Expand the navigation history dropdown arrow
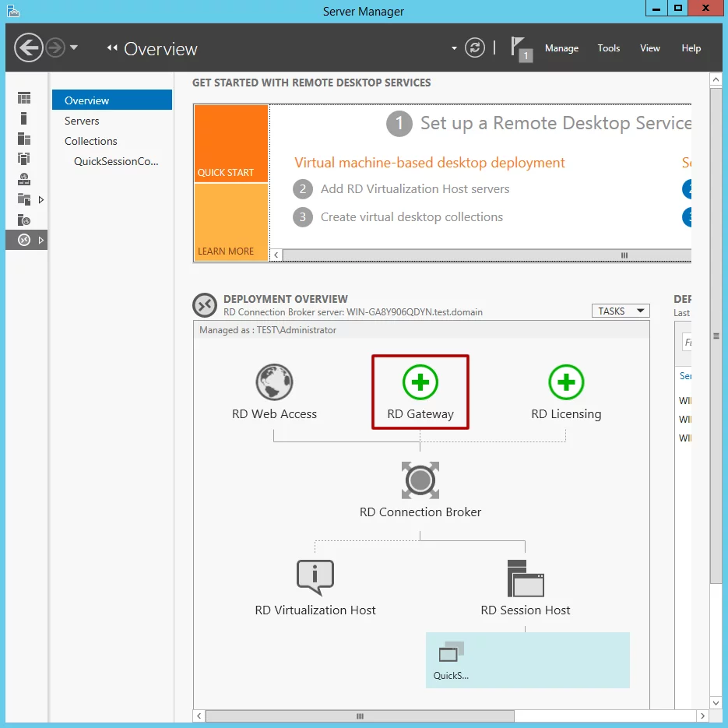This screenshot has height=728, width=728. coord(74,48)
